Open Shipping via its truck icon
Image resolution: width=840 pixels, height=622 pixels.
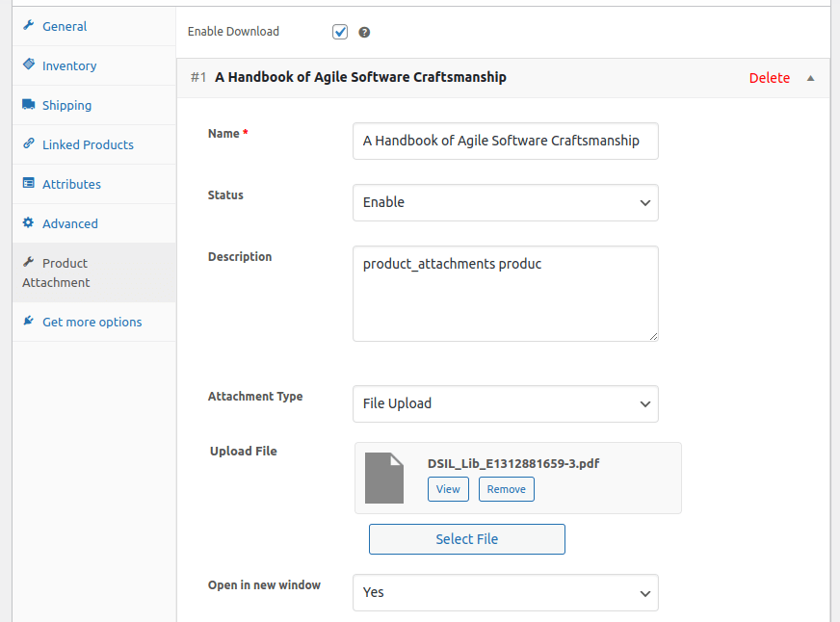point(28,104)
